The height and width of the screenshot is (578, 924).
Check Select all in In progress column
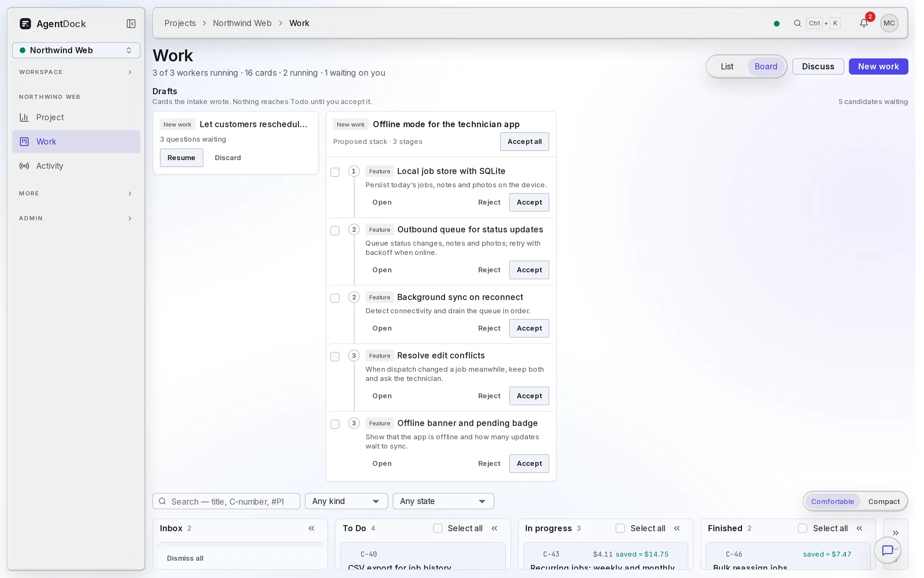(620, 528)
